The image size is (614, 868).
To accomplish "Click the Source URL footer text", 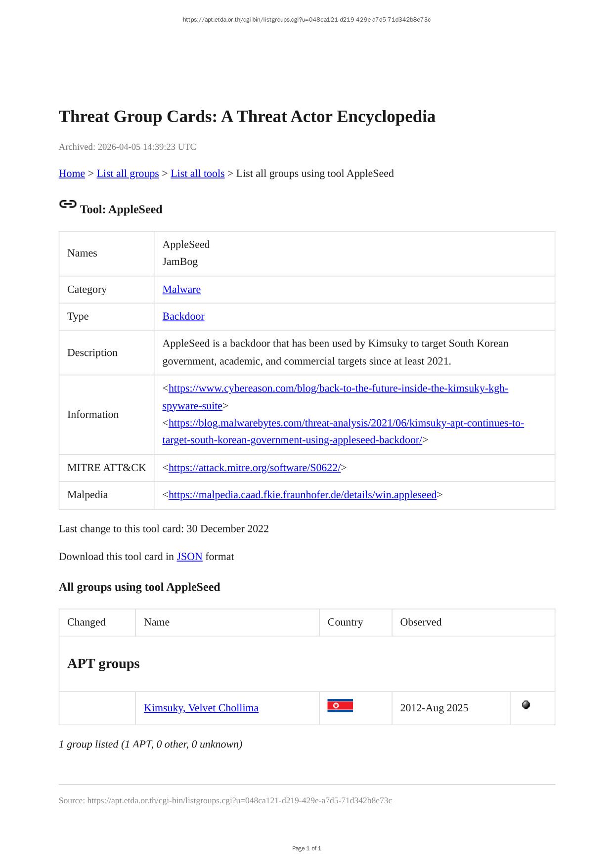I will pyautogui.click(x=225, y=800).
